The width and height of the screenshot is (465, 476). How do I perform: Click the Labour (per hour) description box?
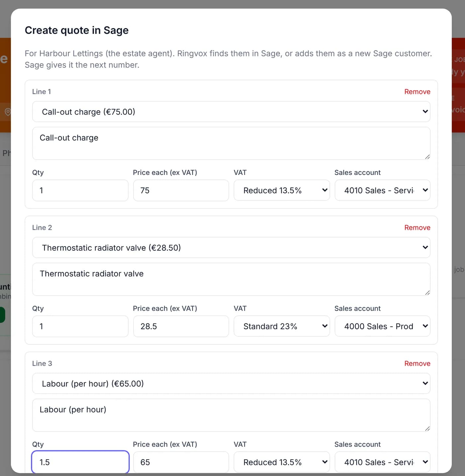(x=231, y=415)
